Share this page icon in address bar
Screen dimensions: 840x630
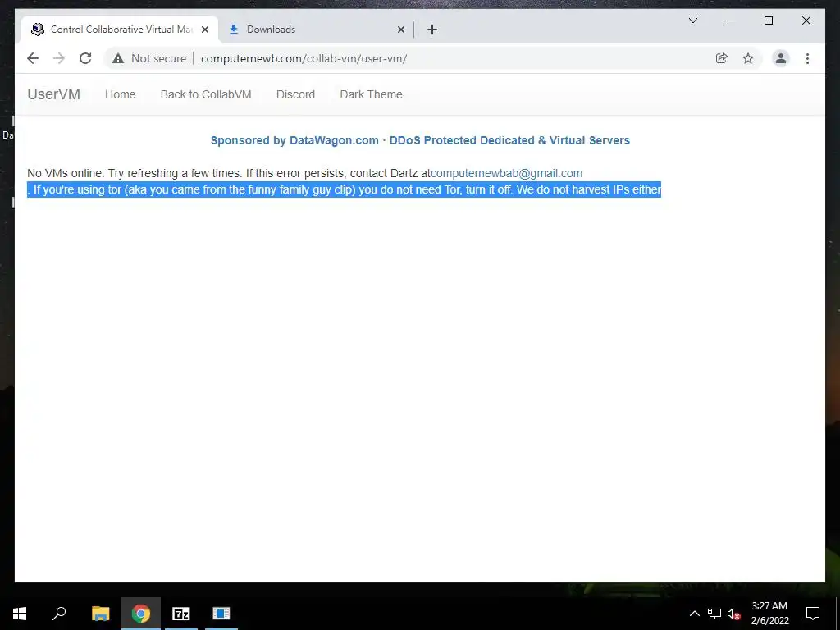722,58
